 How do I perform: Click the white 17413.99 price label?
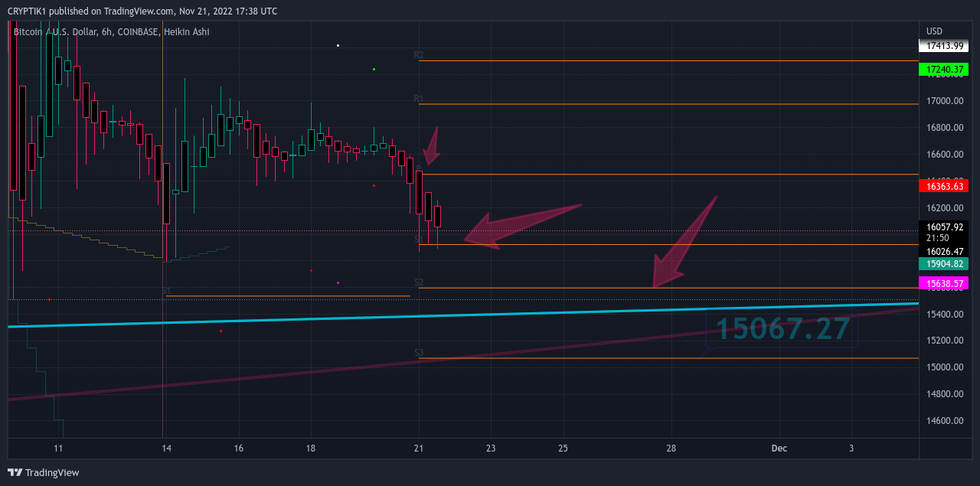click(x=944, y=46)
